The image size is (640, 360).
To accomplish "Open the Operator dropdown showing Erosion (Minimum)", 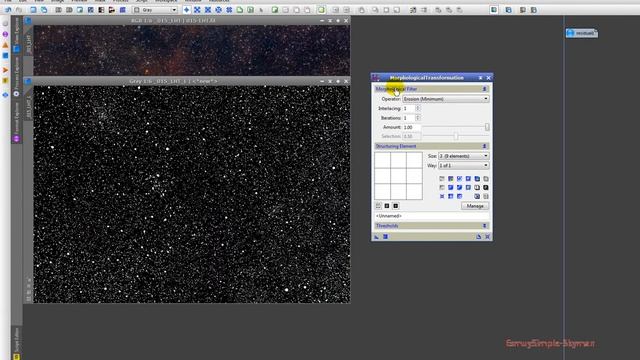I will (x=445, y=99).
